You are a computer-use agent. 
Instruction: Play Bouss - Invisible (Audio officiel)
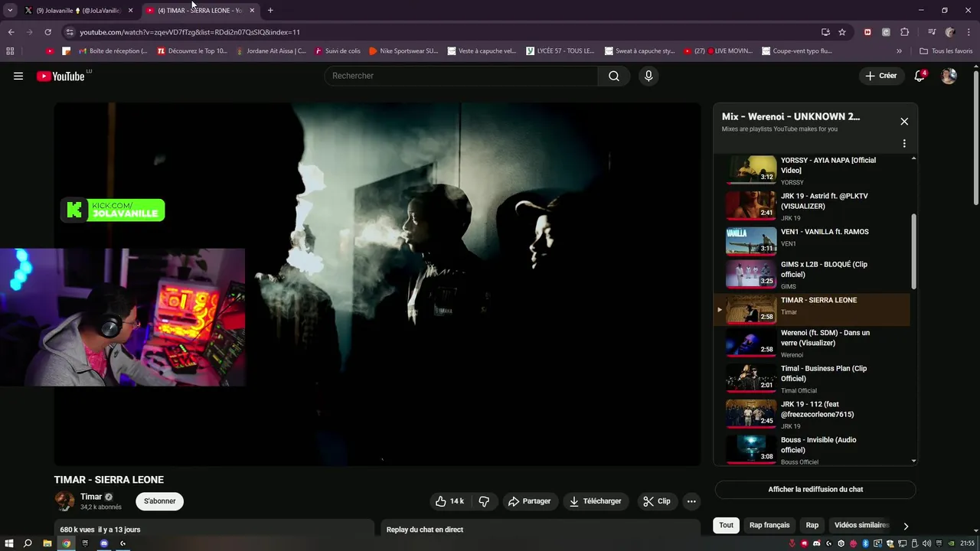point(812,449)
